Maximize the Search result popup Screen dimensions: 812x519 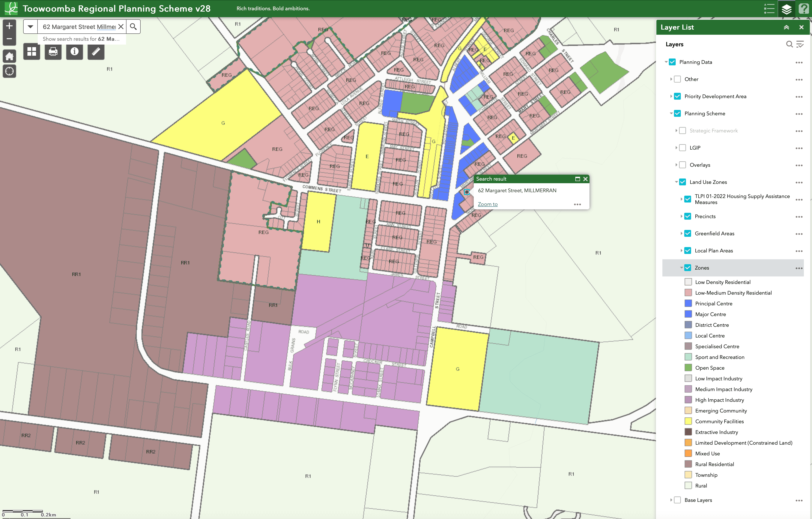pos(577,179)
